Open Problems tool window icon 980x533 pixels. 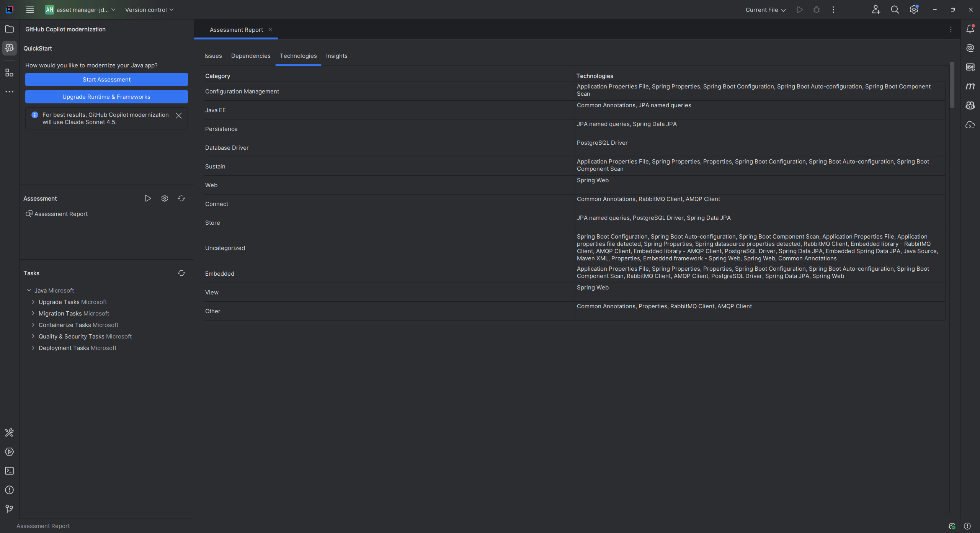pyautogui.click(x=9, y=490)
